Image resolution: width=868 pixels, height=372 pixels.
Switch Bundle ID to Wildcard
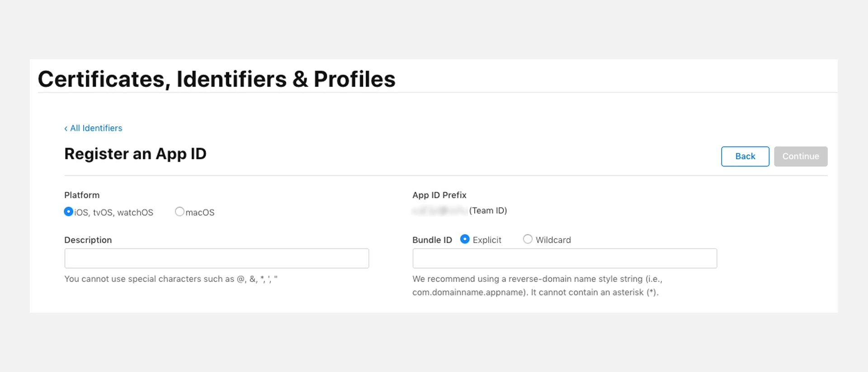tap(528, 239)
